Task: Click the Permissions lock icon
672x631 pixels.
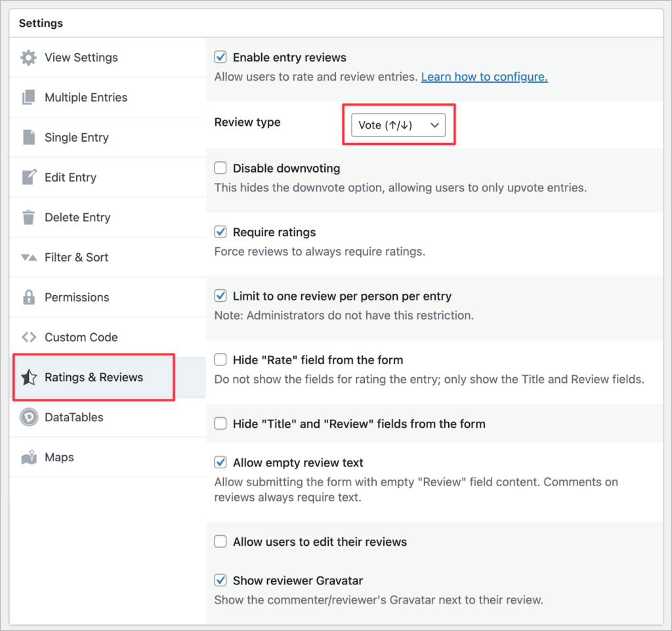Action: 29,297
